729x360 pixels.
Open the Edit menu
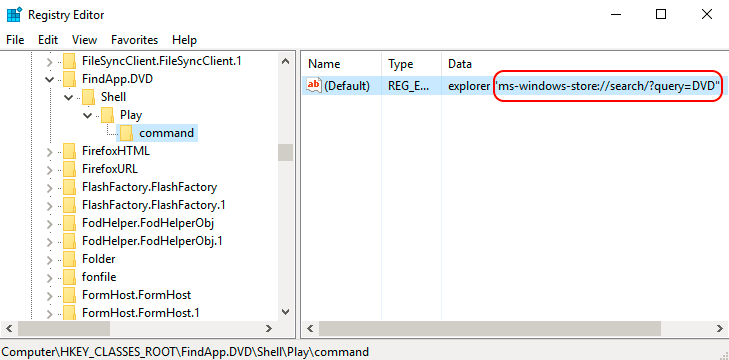[48, 40]
